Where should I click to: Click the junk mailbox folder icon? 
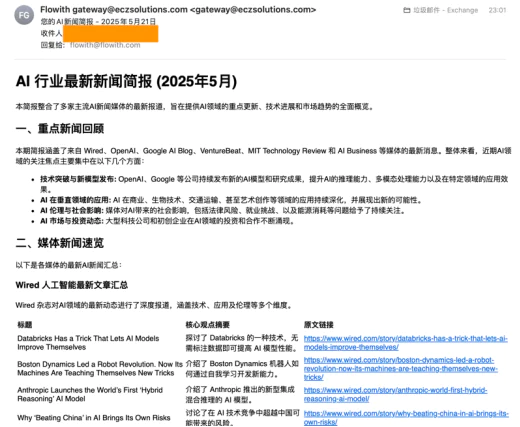407,10
